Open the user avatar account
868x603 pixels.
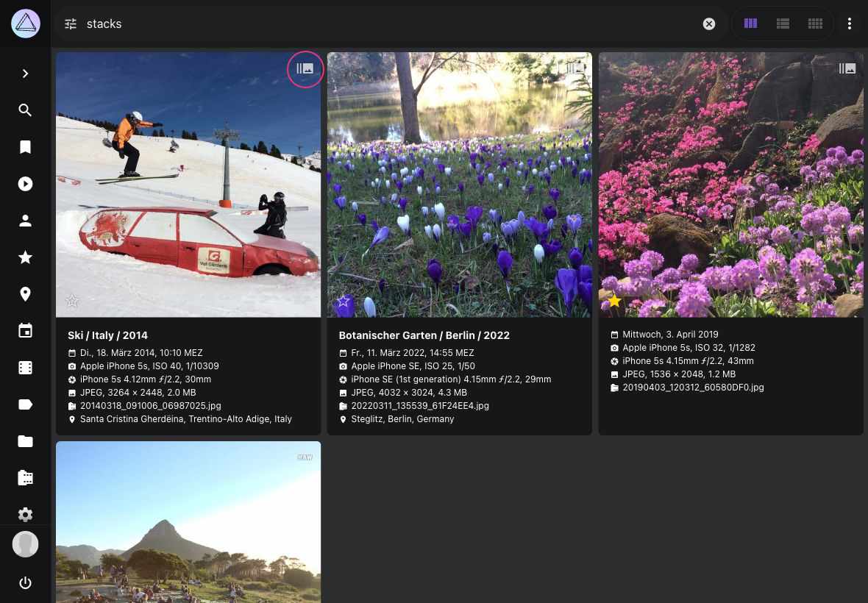pyautogui.click(x=26, y=544)
